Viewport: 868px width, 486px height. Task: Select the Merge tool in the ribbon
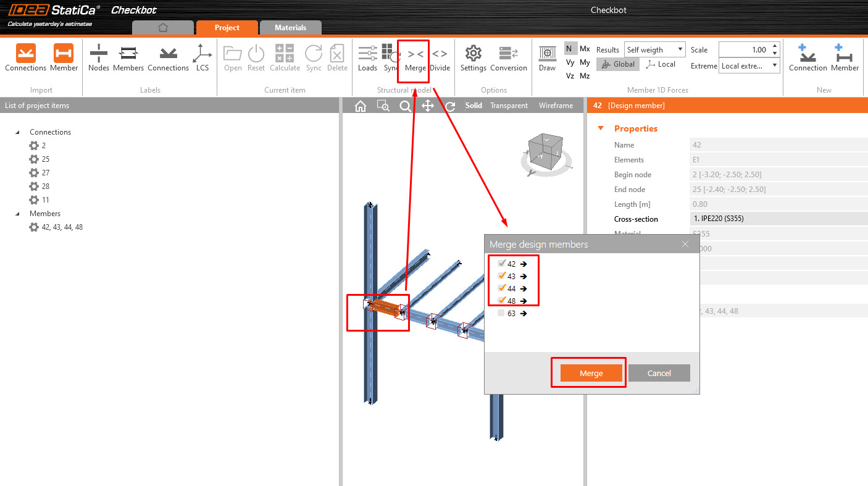click(x=413, y=59)
